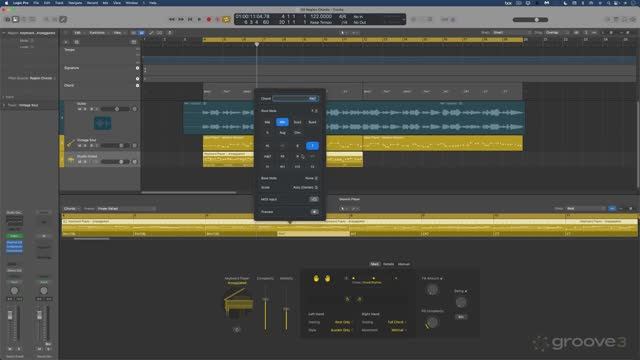
Task: Click the Editors pencil icon in control bar
Action: (63, 19)
